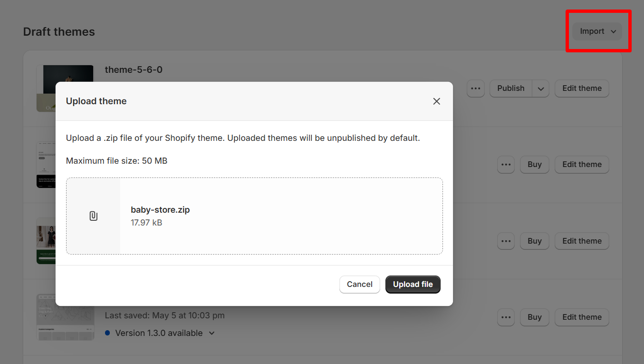Expand the Publish split-button arrow

coord(541,89)
